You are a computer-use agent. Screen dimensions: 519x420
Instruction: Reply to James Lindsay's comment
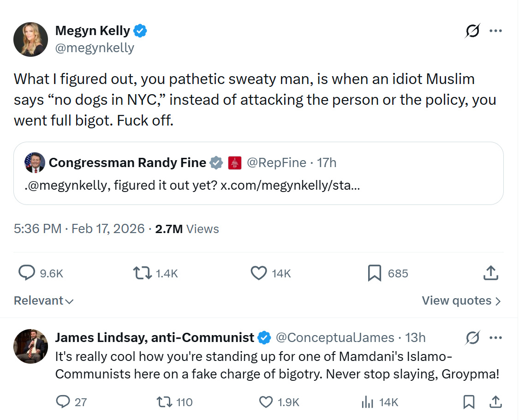[x=63, y=402]
